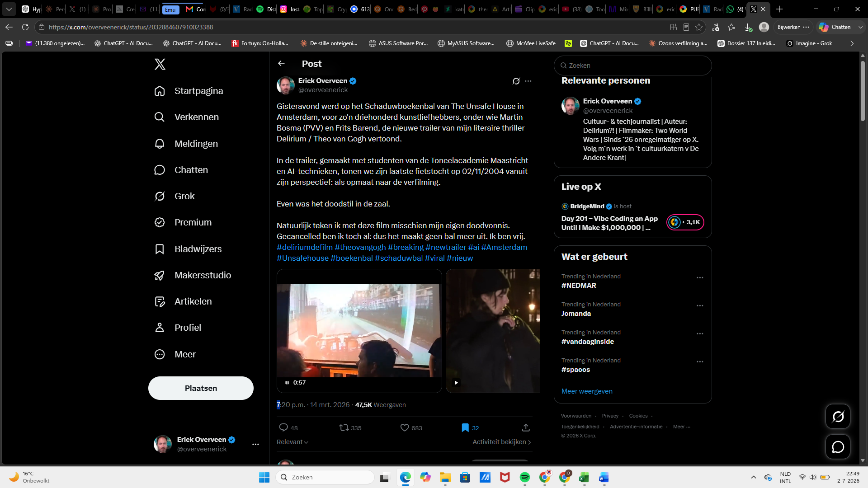Screen dimensions: 868x488
Task: Click the floating chat messages button
Action: click(x=838, y=447)
